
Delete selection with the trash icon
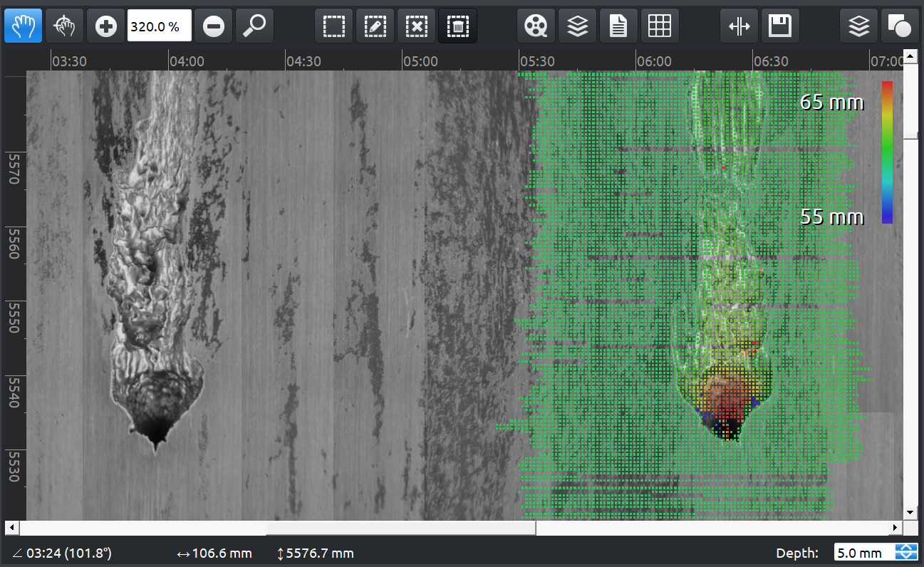click(x=457, y=26)
